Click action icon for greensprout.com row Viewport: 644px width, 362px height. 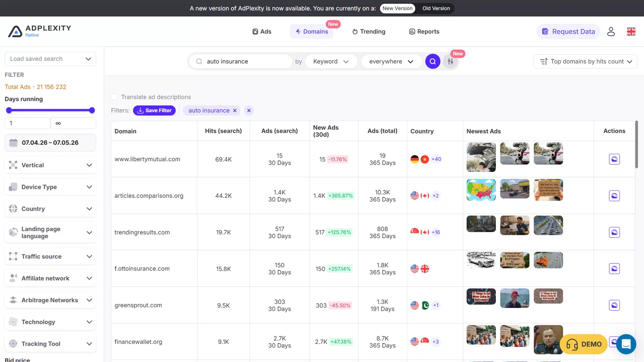tap(614, 305)
